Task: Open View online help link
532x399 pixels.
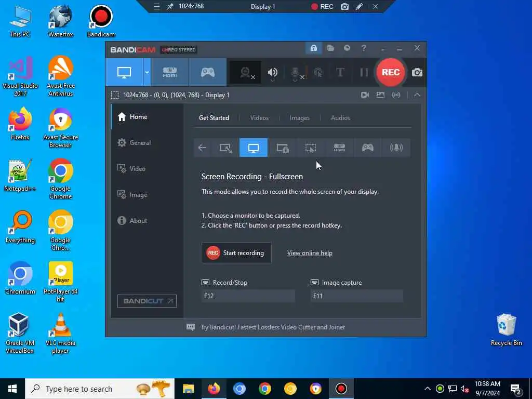Action: (310, 253)
